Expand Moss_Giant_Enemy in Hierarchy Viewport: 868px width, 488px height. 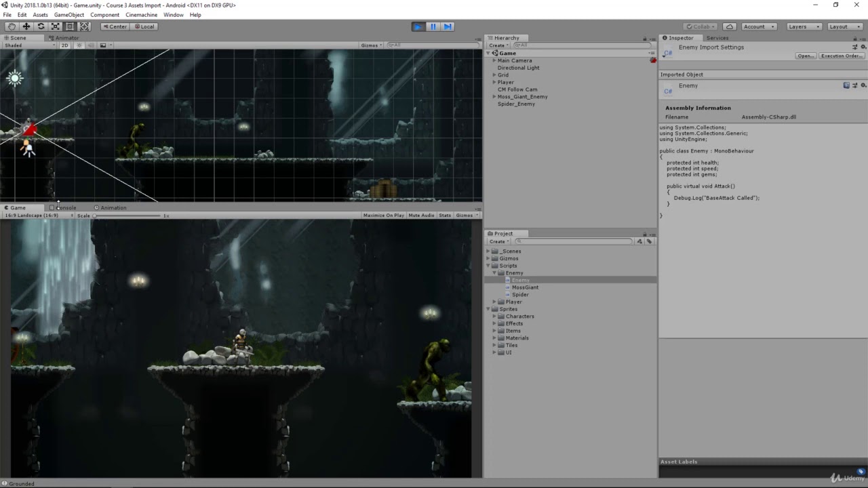(x=494, y=96)
